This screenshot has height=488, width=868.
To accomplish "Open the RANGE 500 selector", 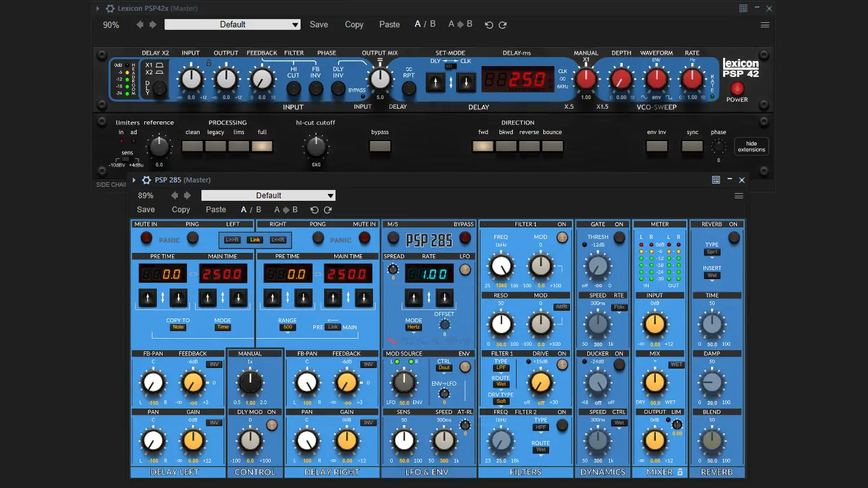I will pyautogui.click(x=287, y=327).
